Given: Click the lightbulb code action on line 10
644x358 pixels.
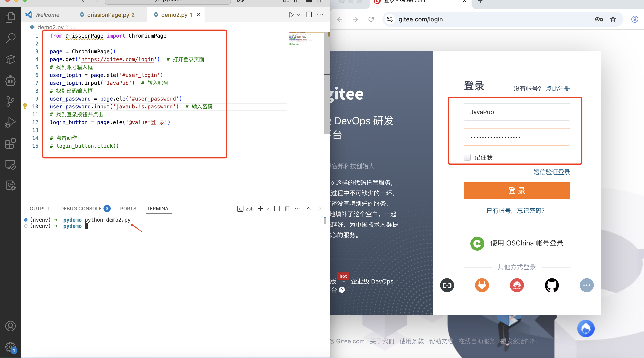Looking at the screenshot, I should coord(25,106).
